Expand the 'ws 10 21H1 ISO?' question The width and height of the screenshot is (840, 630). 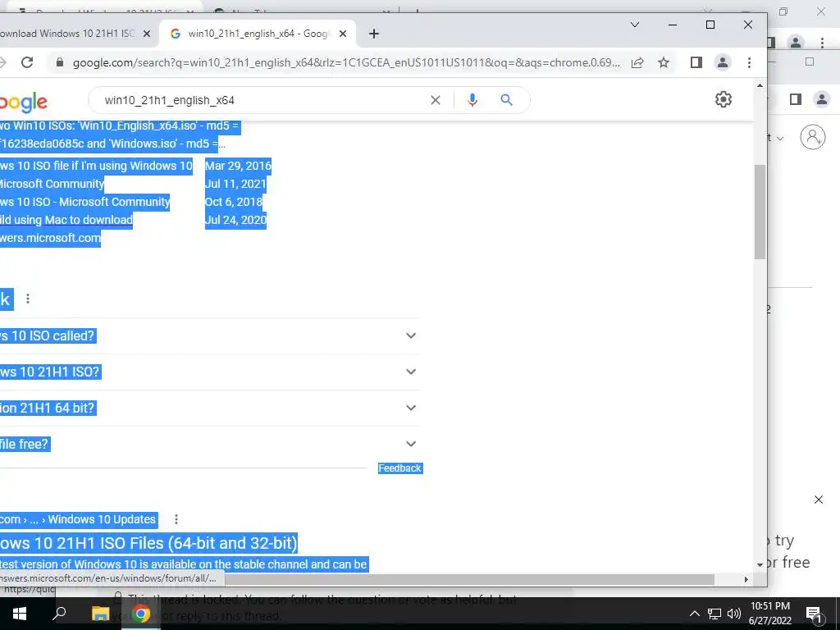coord(210,372)
